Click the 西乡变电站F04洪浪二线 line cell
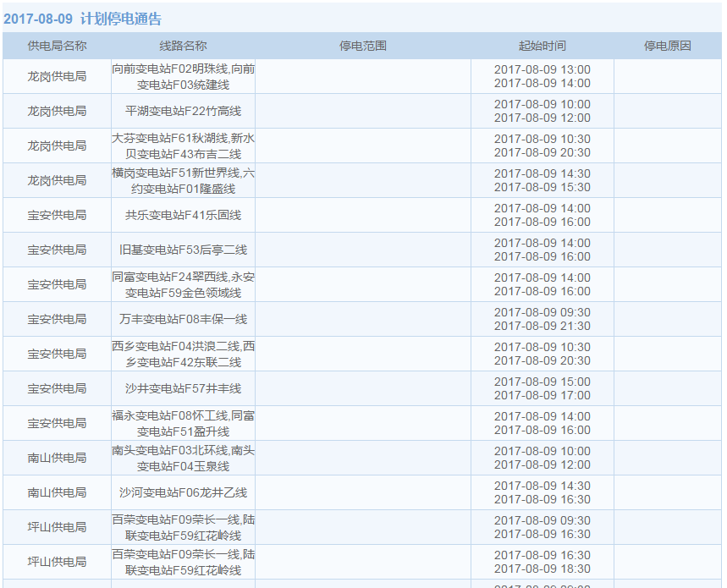Viewport: 727px width, 588px height. coord(183,354)
